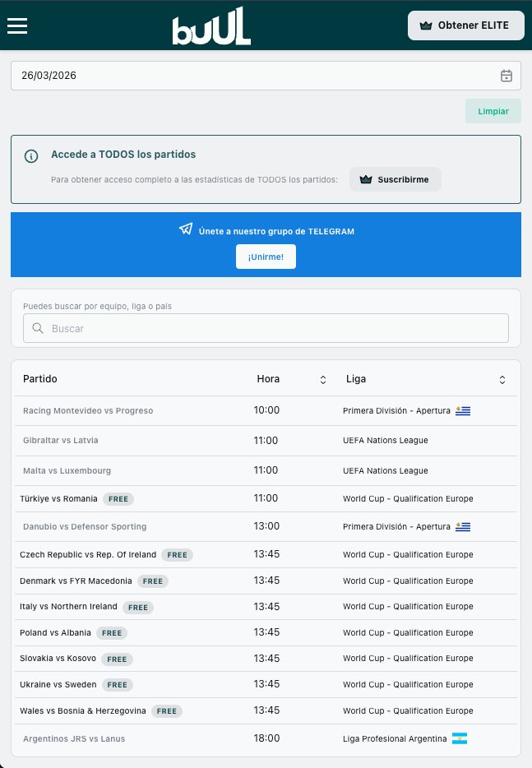Open Poland vs Albania match
Screen dimensions: 532x768
(55, 633)
